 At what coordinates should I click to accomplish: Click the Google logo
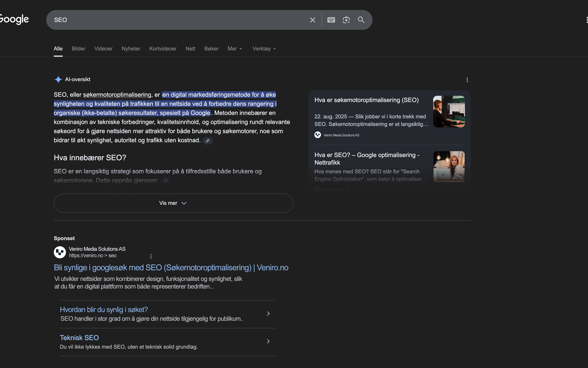point(14,19)
